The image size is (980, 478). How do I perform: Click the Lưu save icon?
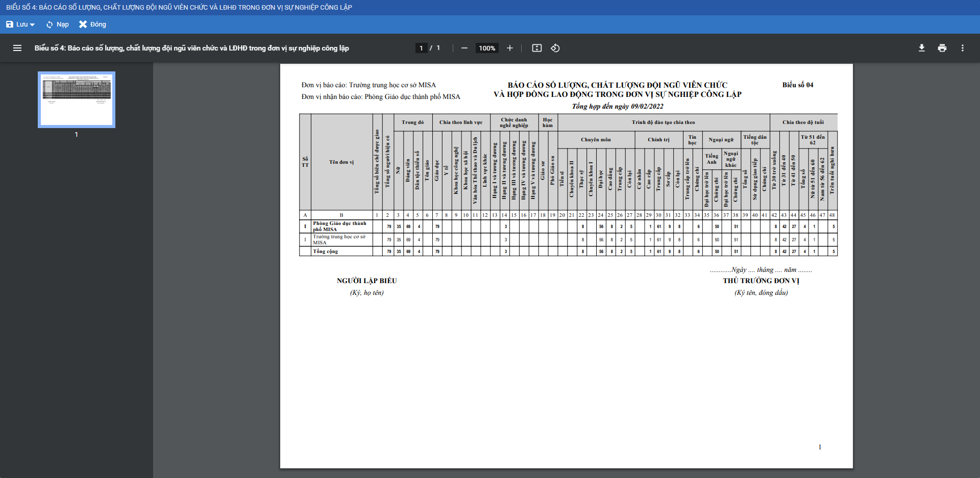[x=10, y=24]
